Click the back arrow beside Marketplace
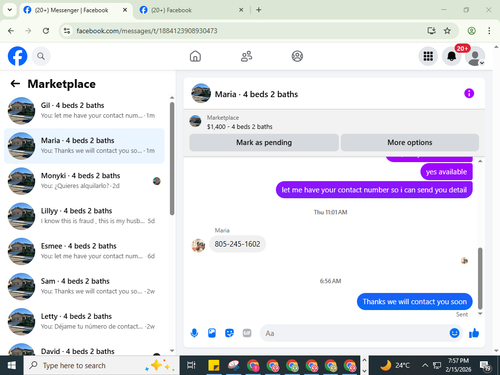This screenshot has height=375, width=500. [15, 84]
